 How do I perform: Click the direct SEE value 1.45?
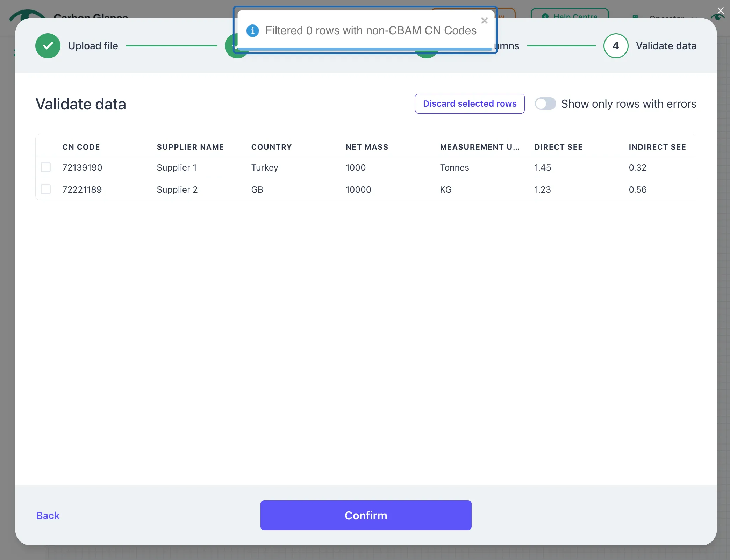point(543,167)
